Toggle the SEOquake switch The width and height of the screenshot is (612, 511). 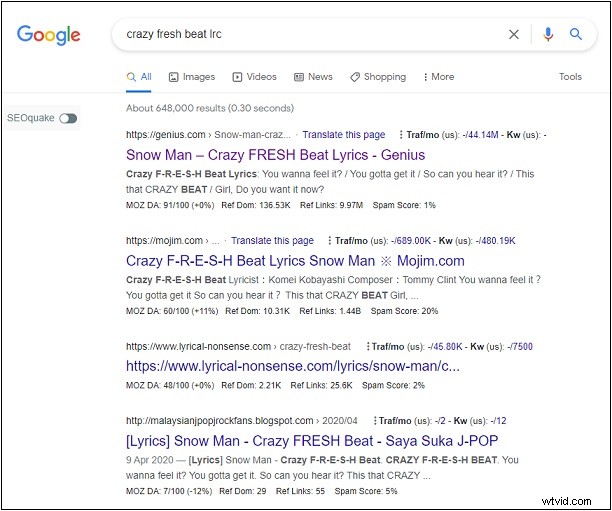(68, 118)
